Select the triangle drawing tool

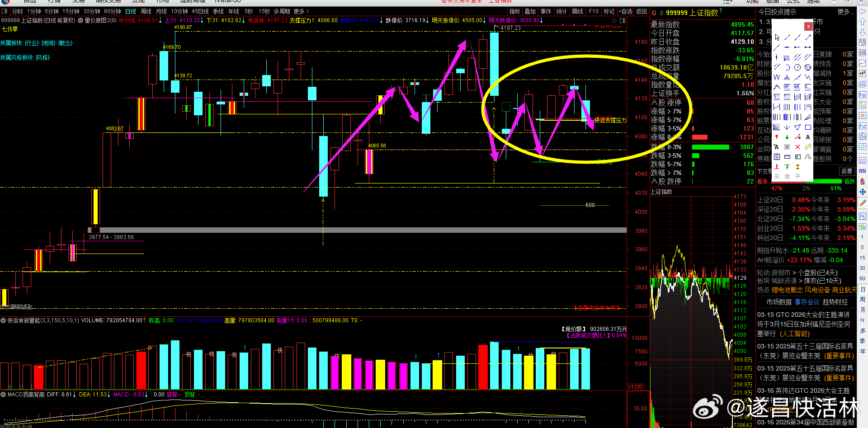pos(797,127)
